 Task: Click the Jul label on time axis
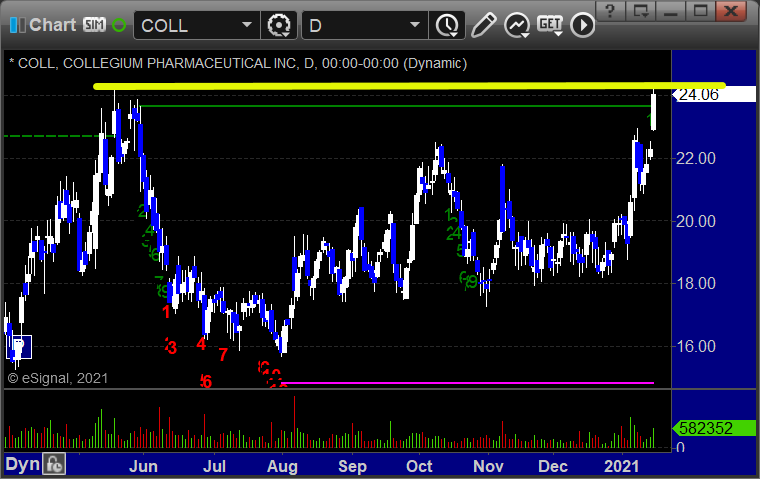point(215,466)
